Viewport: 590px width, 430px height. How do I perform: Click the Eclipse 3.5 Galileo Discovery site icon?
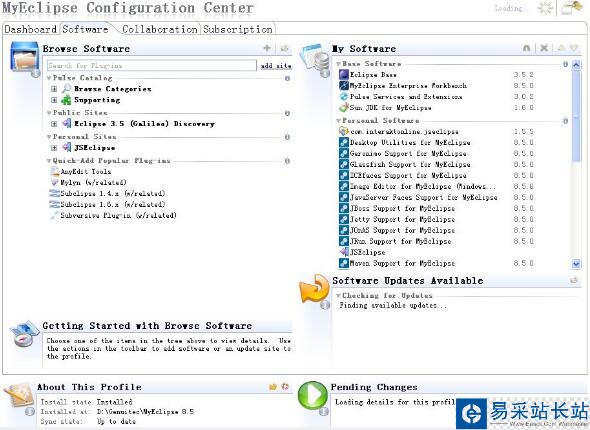click(66, 123)
